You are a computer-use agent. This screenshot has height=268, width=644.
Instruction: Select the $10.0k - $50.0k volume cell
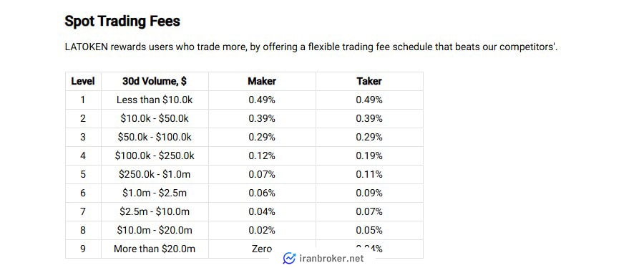point(155,118)
